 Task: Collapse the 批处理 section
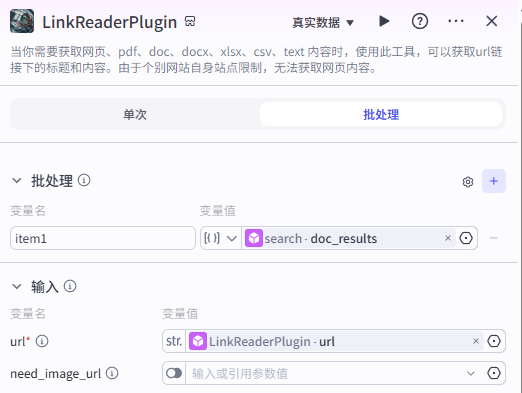pos(17,181)
